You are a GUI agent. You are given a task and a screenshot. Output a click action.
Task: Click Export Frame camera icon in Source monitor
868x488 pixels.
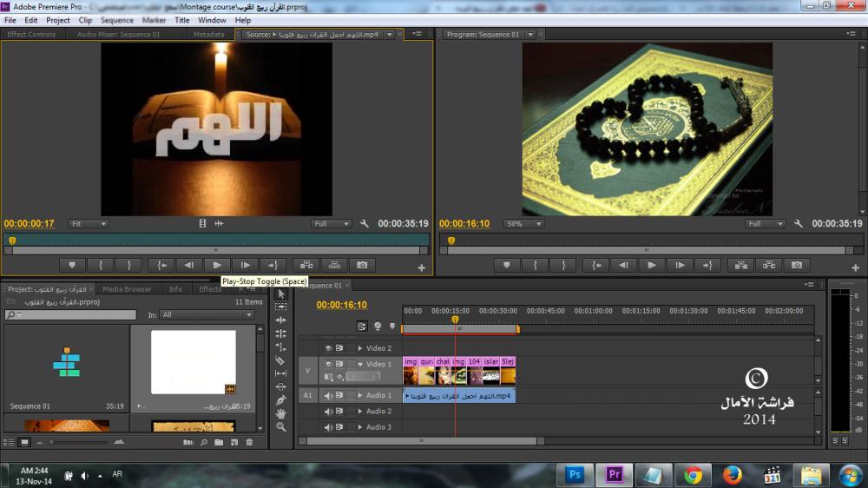362,265
